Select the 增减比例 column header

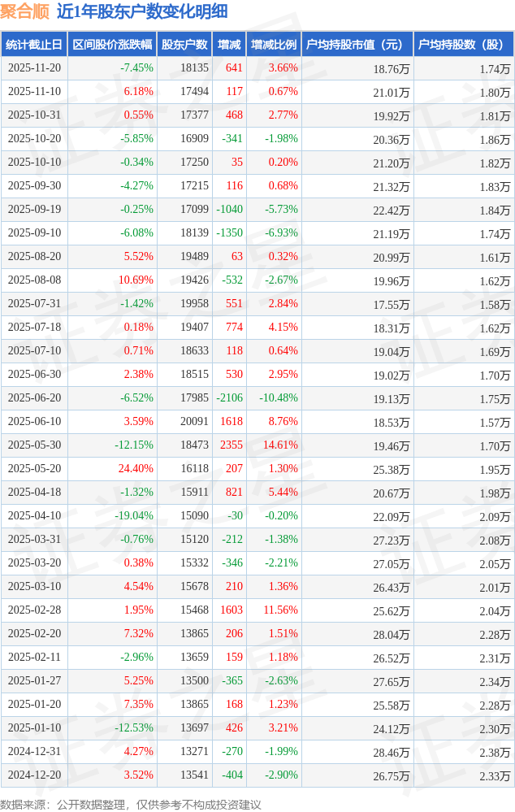coord(274,45)
